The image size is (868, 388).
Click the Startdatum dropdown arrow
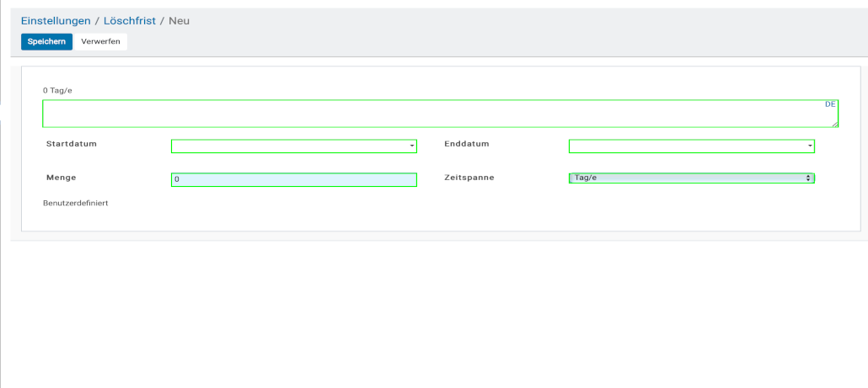click(412, 146)
